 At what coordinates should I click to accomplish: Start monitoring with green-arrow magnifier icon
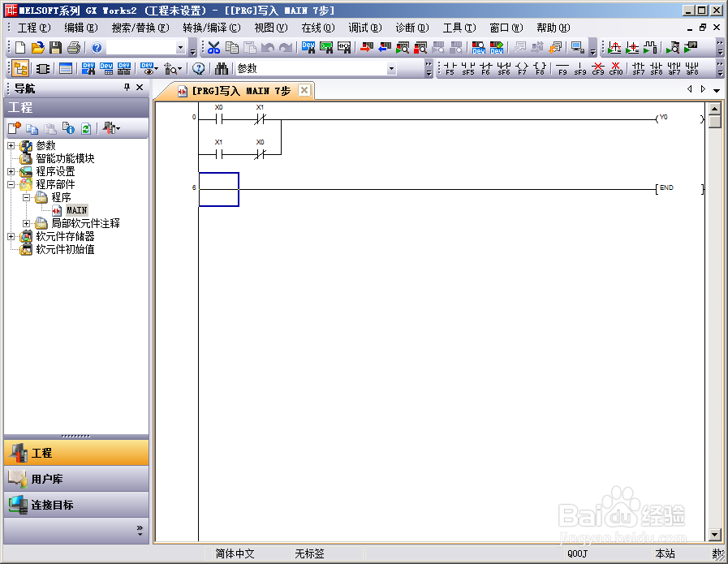403,47
